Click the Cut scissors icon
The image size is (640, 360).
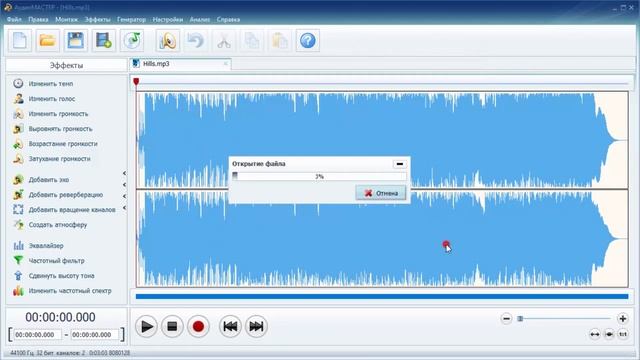point(224,41)
